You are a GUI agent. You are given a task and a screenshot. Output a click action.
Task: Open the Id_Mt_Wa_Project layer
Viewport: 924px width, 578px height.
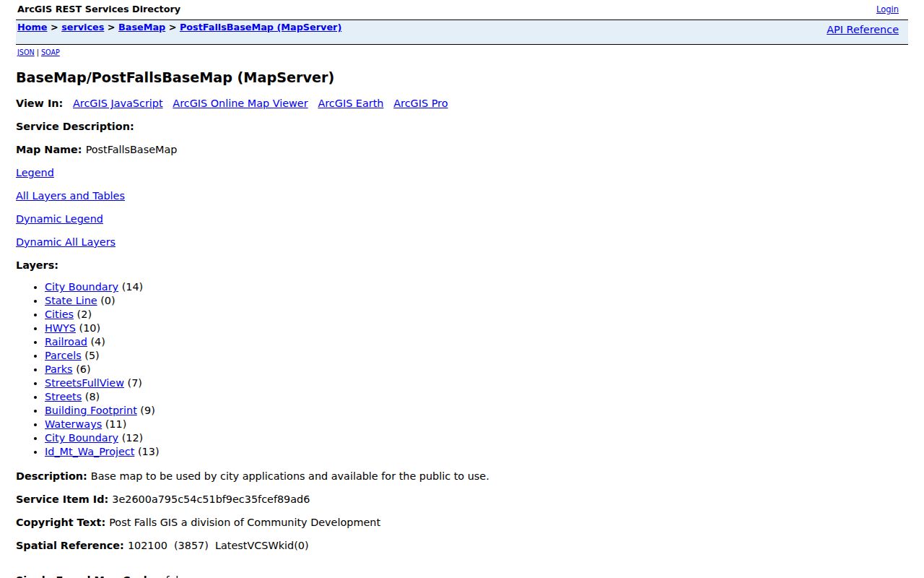coord(90,452)
